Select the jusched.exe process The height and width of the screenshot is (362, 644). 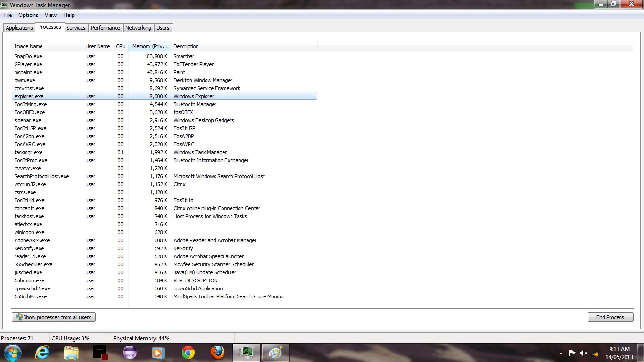click(165, 272)
